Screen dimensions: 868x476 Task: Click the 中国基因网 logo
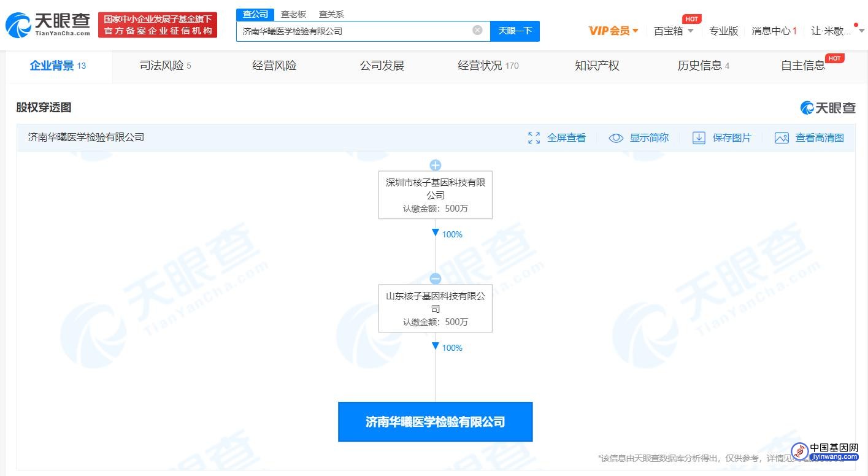(x=825, y=452)
